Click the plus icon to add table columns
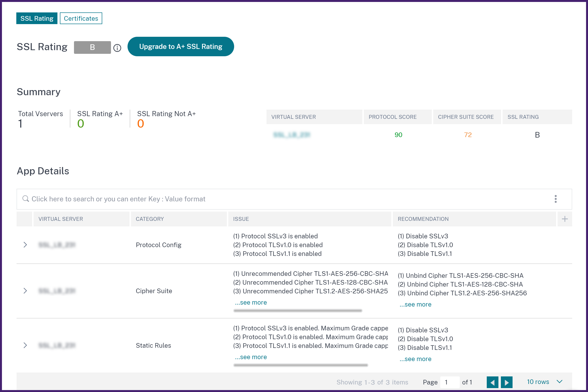This screenshot has height=392, width=588. pyautogui.click(x=564, y=219)
